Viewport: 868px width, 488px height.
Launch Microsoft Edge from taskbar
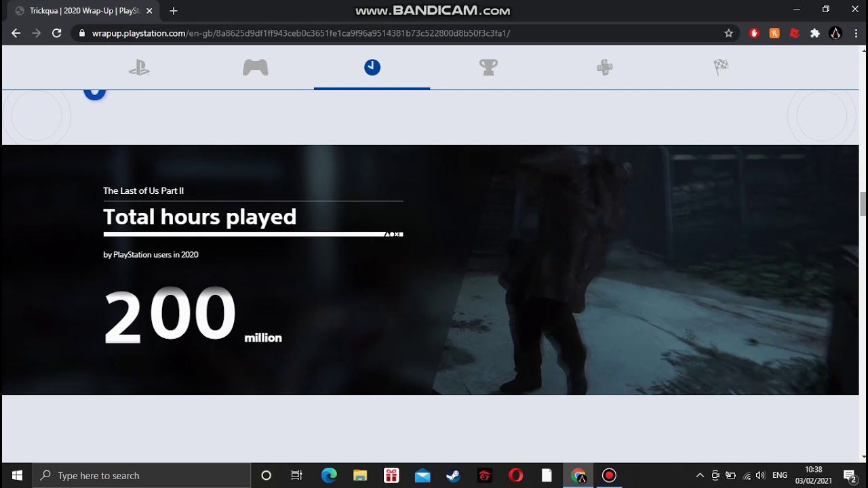click(x=329, y=475)
